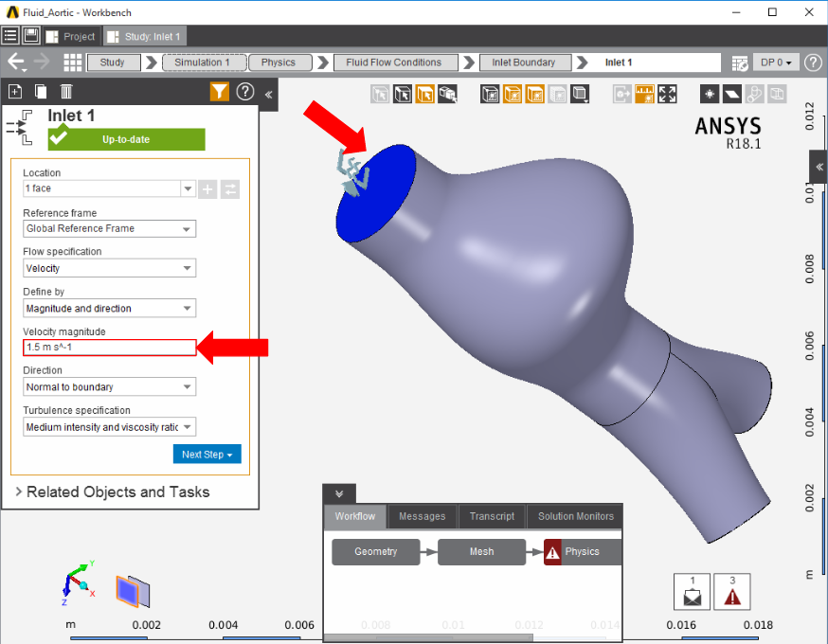This screenshot has height=644, width=828.
Task: Click the Physics breadcrumb
Action: [x=279, y=63]
